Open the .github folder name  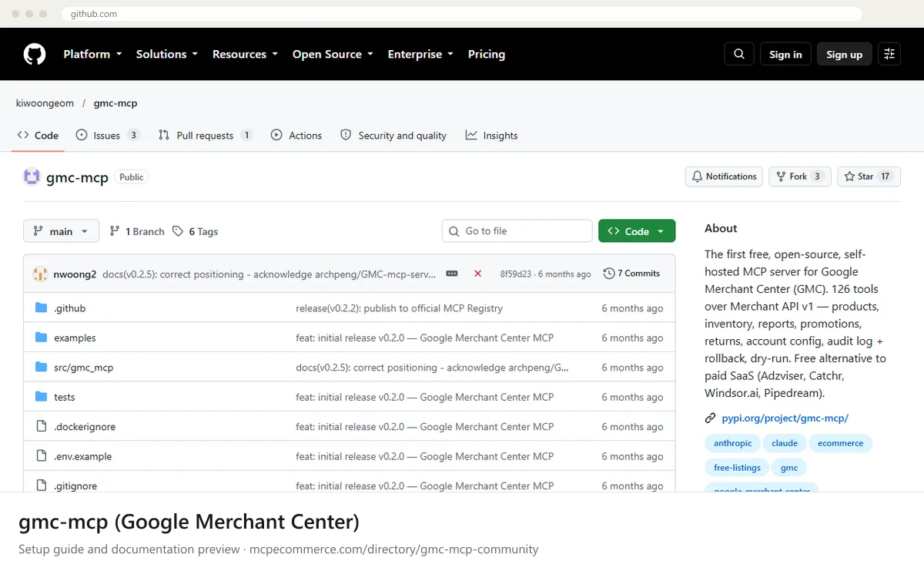(70, 308)
